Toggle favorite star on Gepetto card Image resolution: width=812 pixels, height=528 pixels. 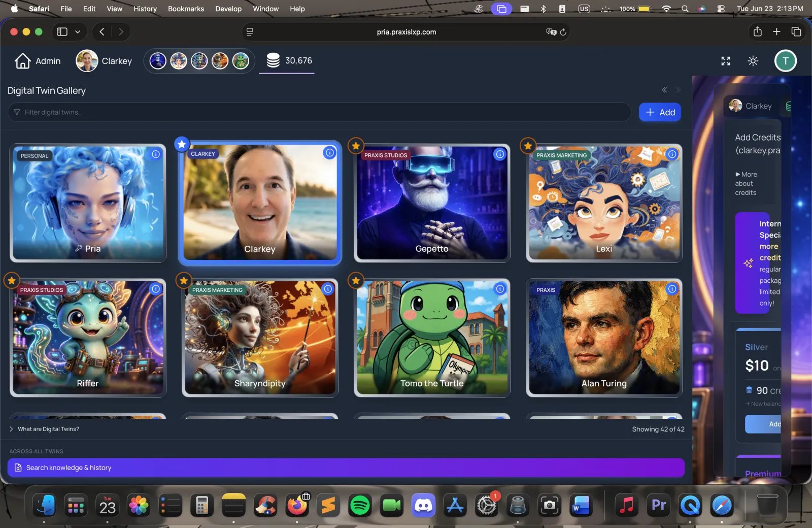click(x=356, y=146)
